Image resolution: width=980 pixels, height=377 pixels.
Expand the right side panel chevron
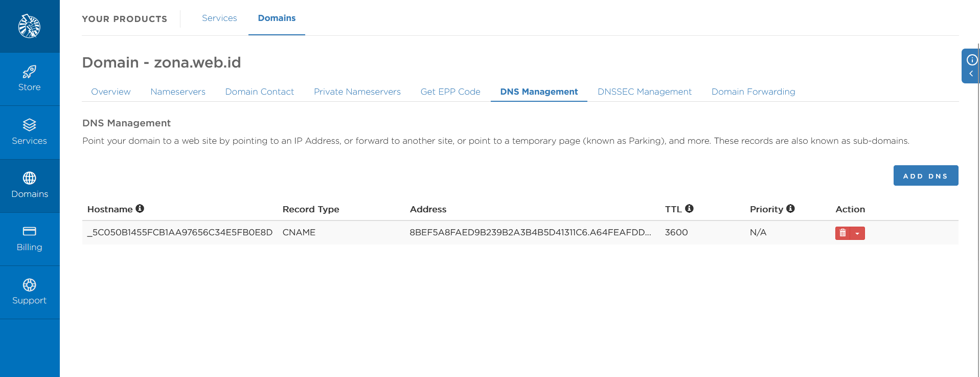click(971, 74)
